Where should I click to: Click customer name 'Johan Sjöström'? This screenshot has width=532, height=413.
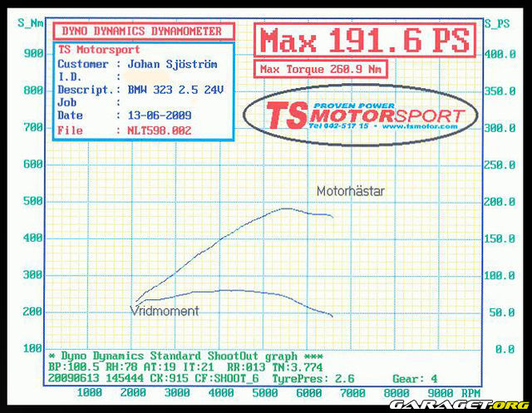coord(172,64)
